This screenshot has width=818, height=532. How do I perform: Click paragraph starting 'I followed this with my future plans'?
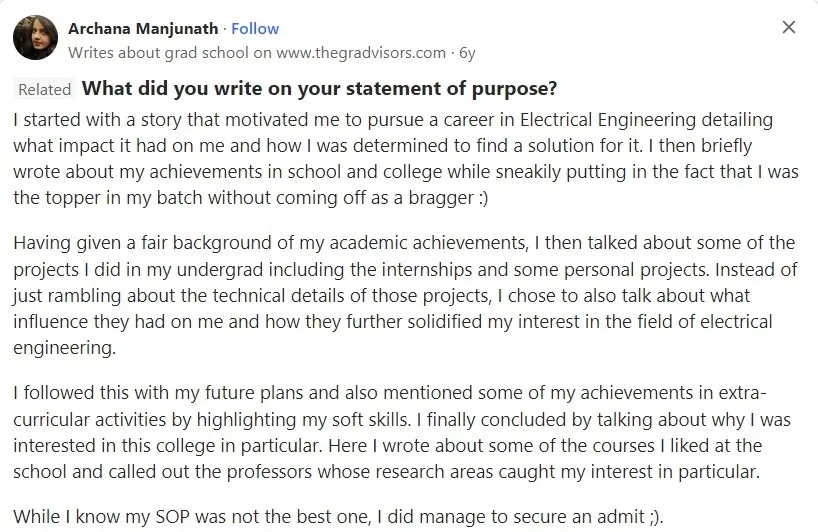click(402, 432)
